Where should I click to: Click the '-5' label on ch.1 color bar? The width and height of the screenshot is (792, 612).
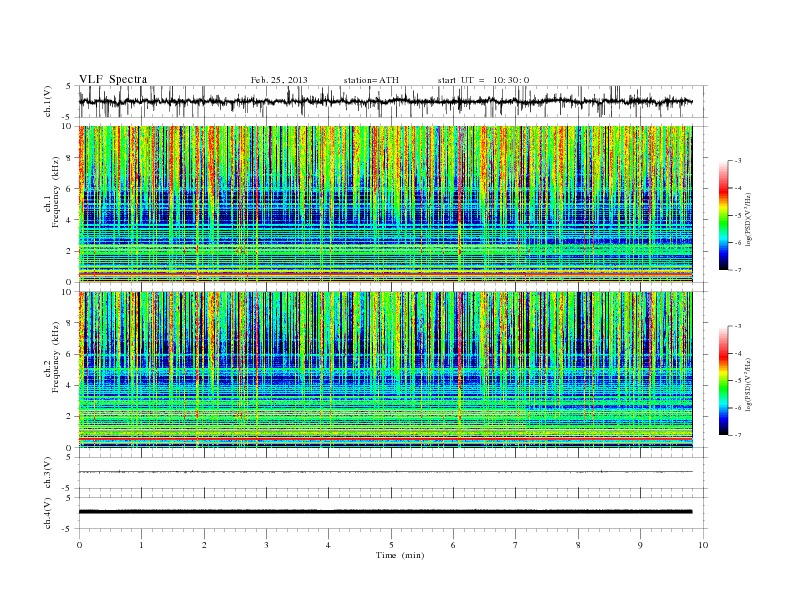point(737,216)
